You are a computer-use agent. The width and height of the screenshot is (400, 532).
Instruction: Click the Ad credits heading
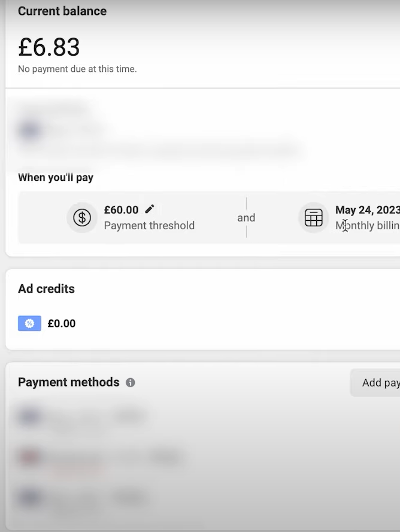click(46, 288)
